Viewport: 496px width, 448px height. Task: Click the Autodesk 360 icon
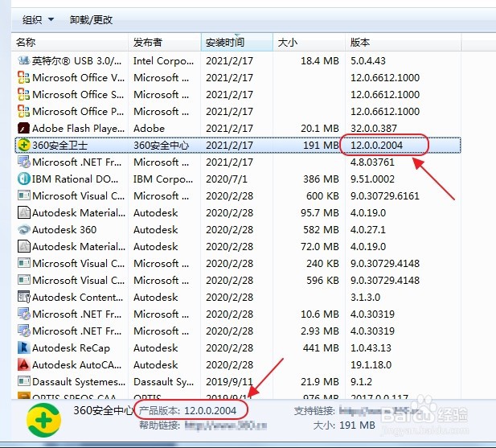(24, 230)
